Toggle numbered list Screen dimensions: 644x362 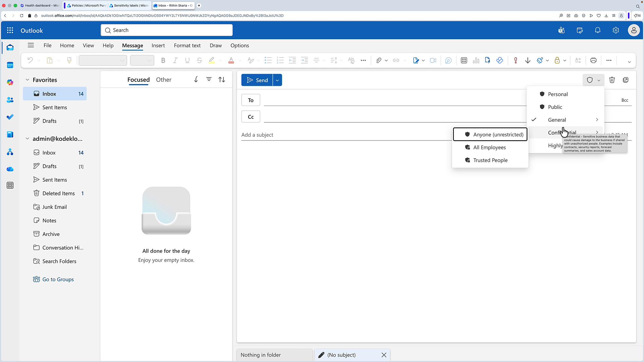point(280,60)
